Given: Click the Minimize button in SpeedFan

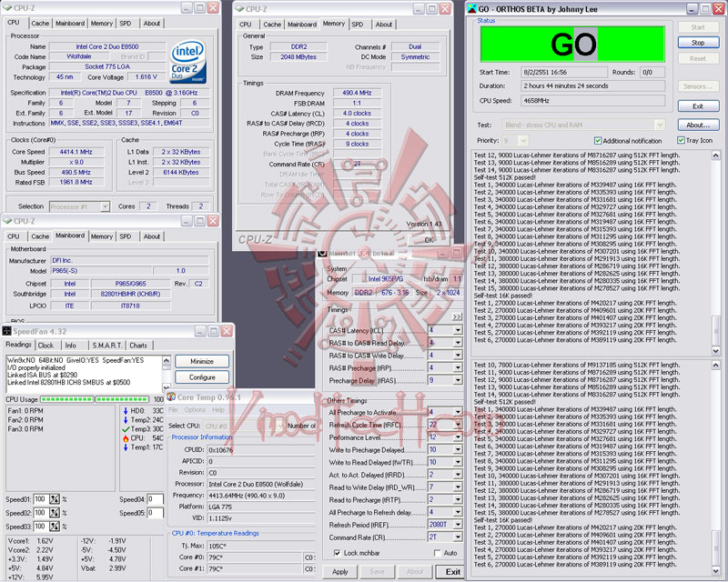Looking at the screenshot, I should (202, 361).
